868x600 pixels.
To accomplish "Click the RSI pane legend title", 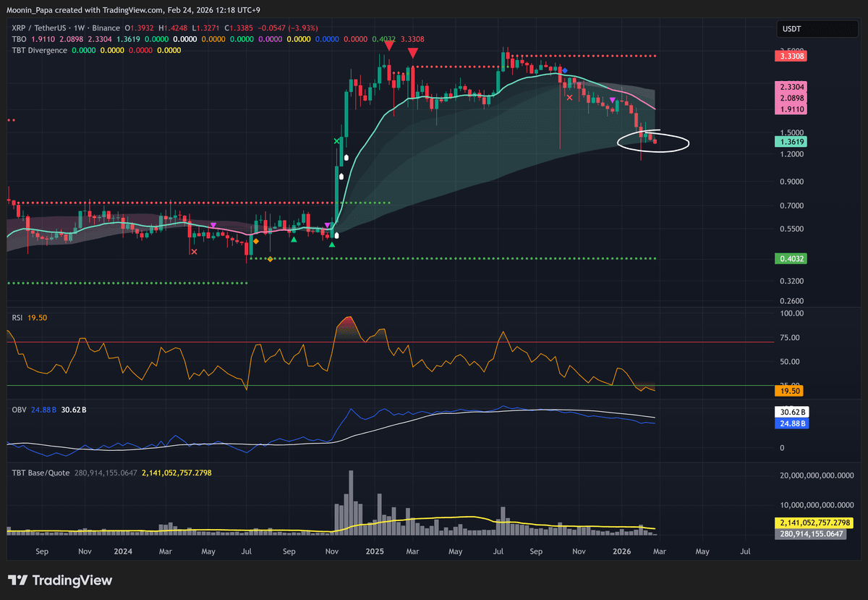I will click(17, 317).
